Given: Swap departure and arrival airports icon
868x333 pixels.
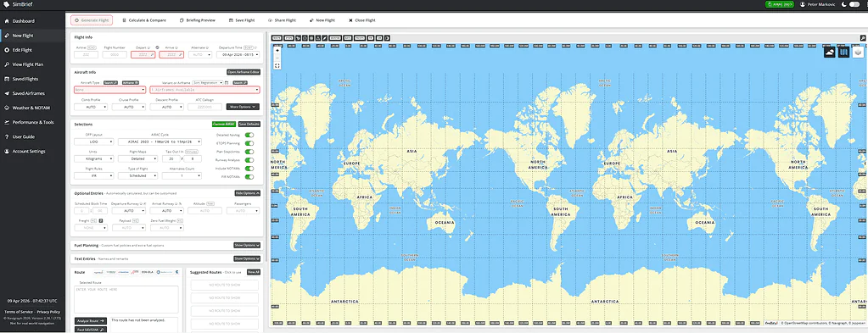Looking at the screenshot, I should tap(157, 47).
